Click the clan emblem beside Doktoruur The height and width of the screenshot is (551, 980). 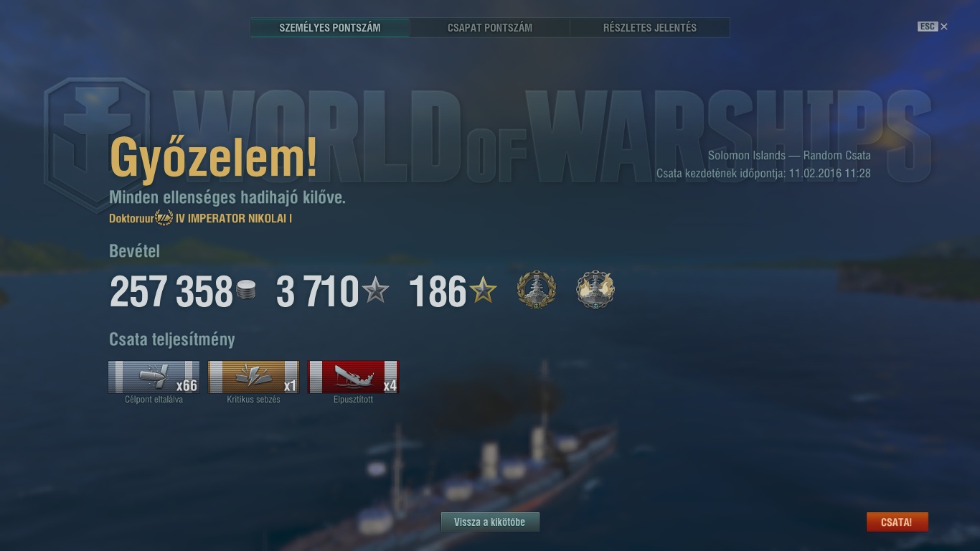(x=164, y=218)
